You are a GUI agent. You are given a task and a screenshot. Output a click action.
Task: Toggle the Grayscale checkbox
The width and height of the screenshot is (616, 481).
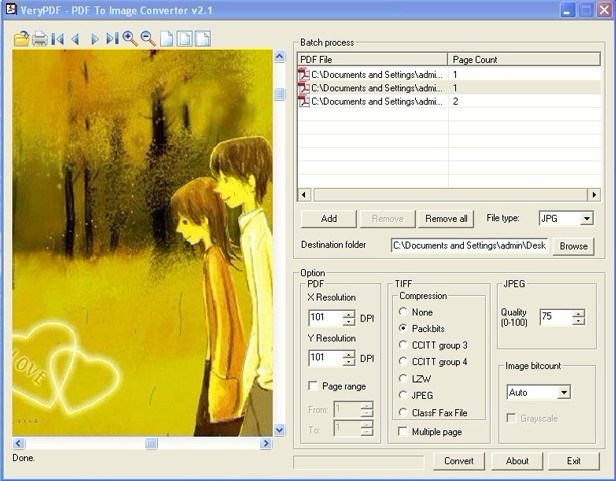[511, 418]
